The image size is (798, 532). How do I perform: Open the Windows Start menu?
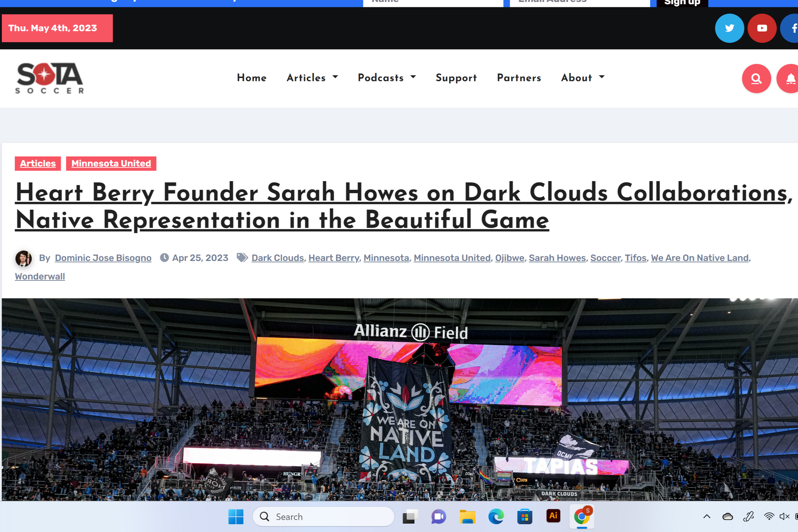(x=236, y=517)
